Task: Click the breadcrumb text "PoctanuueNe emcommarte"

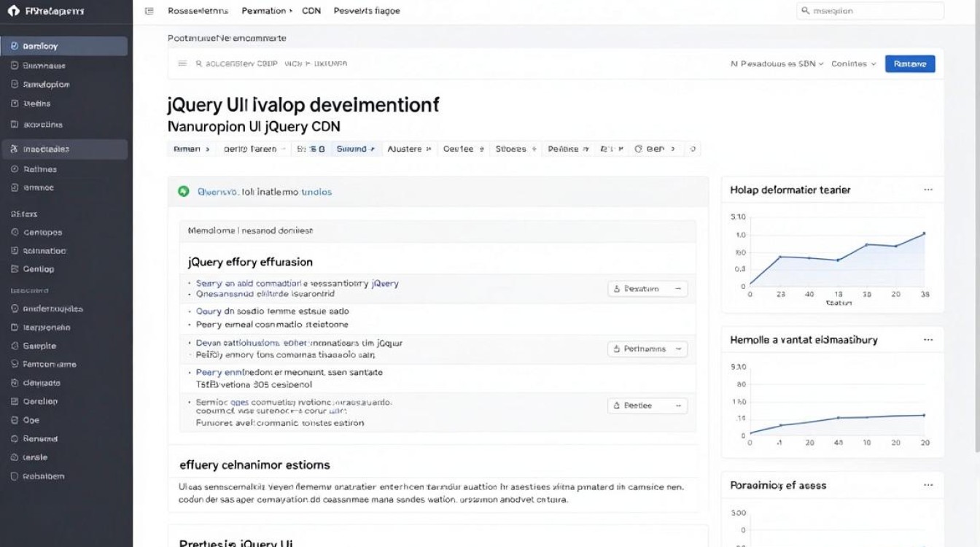Action: click(x=227, y=38)
